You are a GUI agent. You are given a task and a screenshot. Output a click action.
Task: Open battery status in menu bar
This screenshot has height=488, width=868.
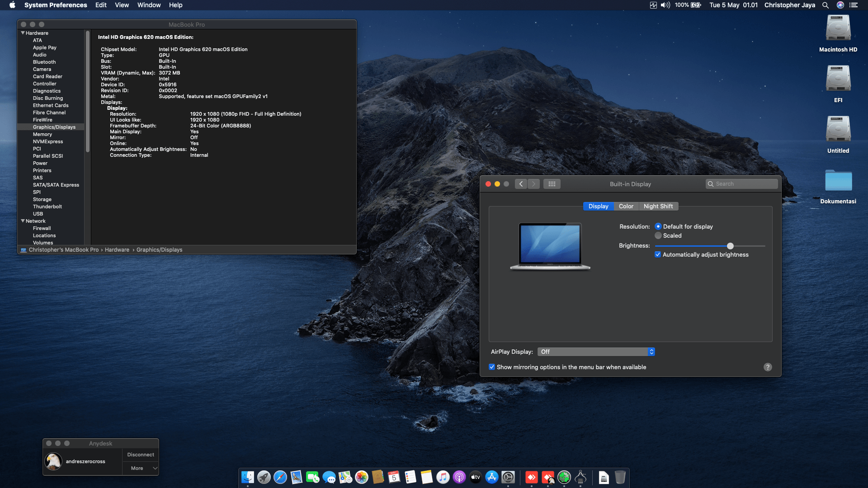(688, 5)
